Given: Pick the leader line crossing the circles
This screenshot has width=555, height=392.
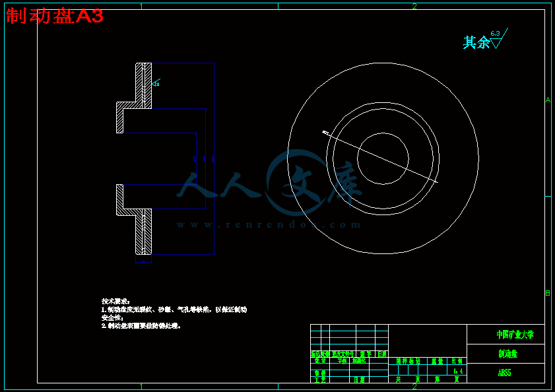Looking at the screenshot, I should click(381, 158).
